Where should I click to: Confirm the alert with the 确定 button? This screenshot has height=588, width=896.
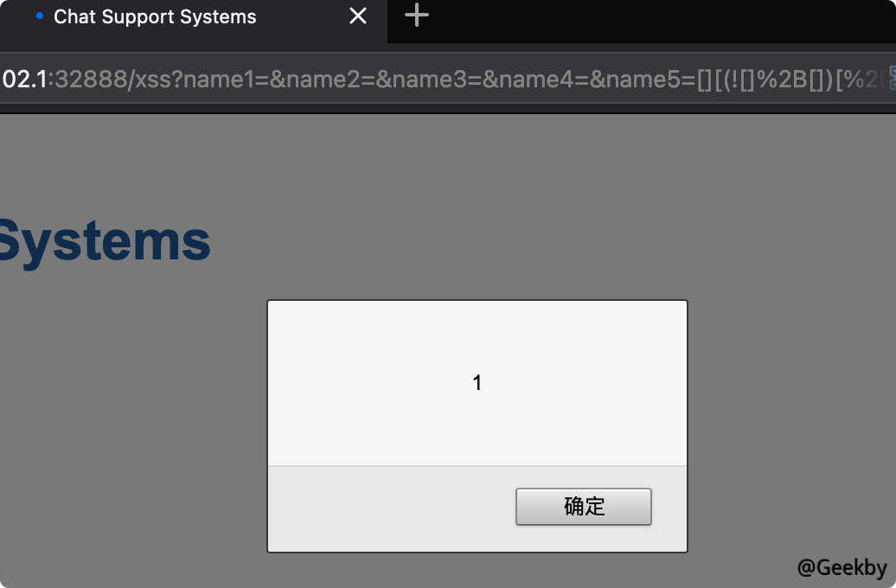coord(584,507)
